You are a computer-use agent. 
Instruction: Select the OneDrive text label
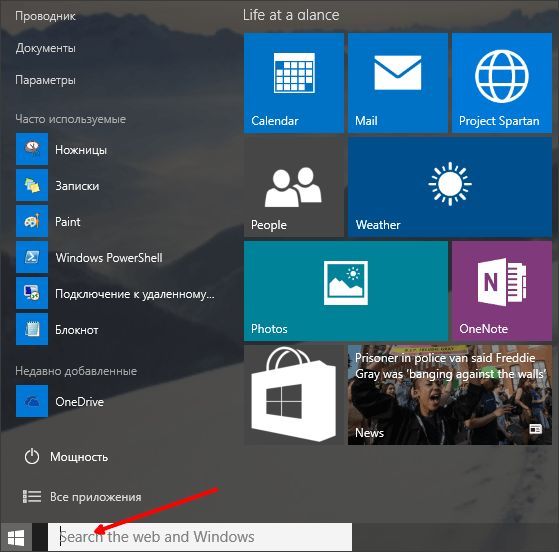click(x=79, y=402)
